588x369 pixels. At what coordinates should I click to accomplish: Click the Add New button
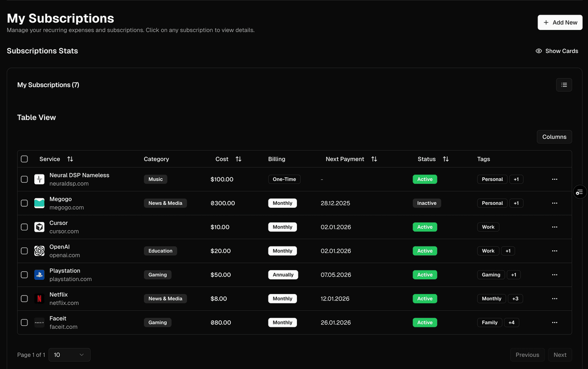[x=560, y=23]
